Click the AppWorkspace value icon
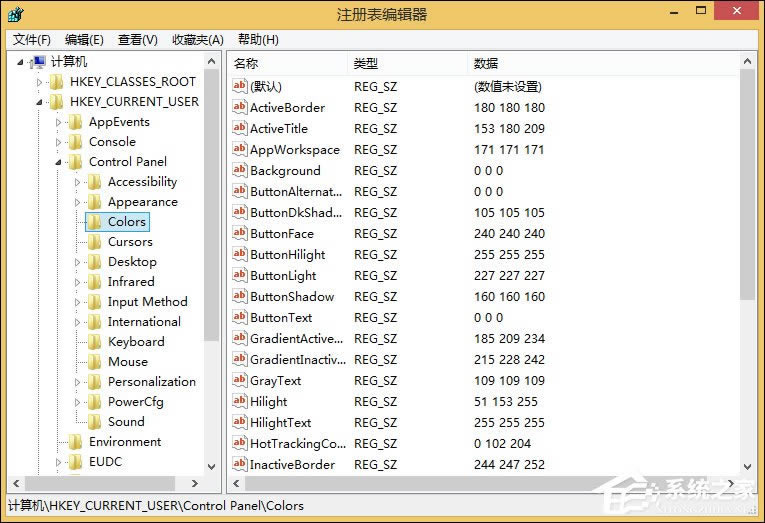This screenshot has width=765, height=523. [x=240, y=149]
